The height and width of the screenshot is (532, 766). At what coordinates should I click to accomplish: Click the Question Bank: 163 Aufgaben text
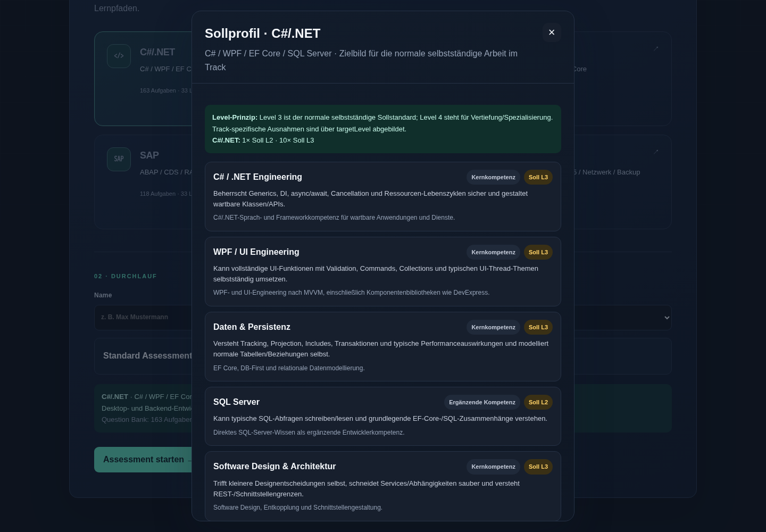(146, 420)
